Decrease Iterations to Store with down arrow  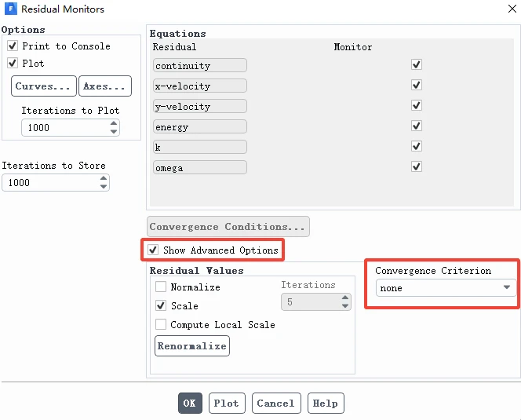pos(104,187)
